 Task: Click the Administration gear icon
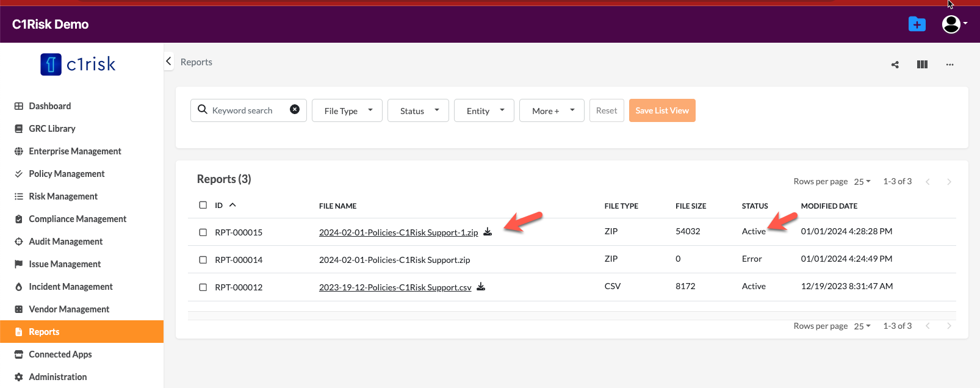[19, 377]
